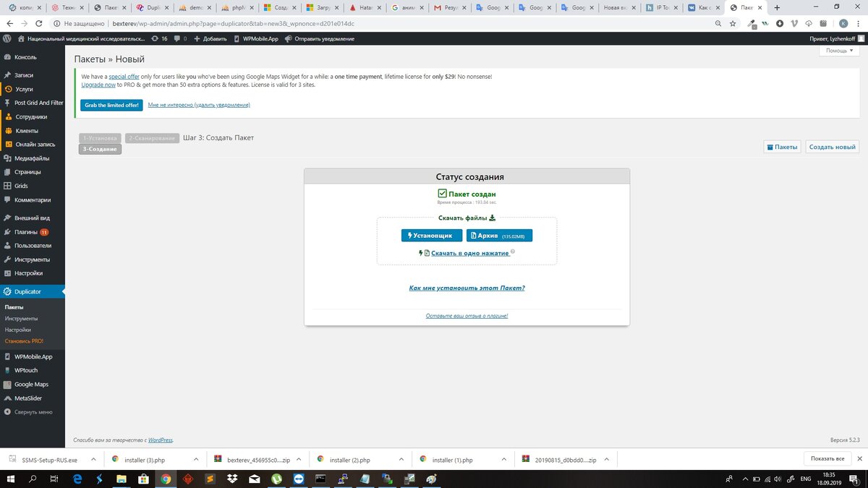Click the Установщик download button
Viewport: 868px width, 488px height.
pyautogui.click(x=432, y=236)
